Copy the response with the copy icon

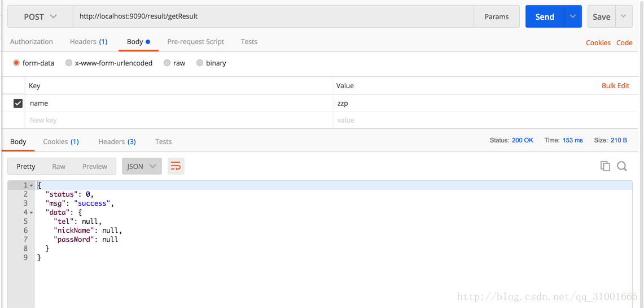605,166
